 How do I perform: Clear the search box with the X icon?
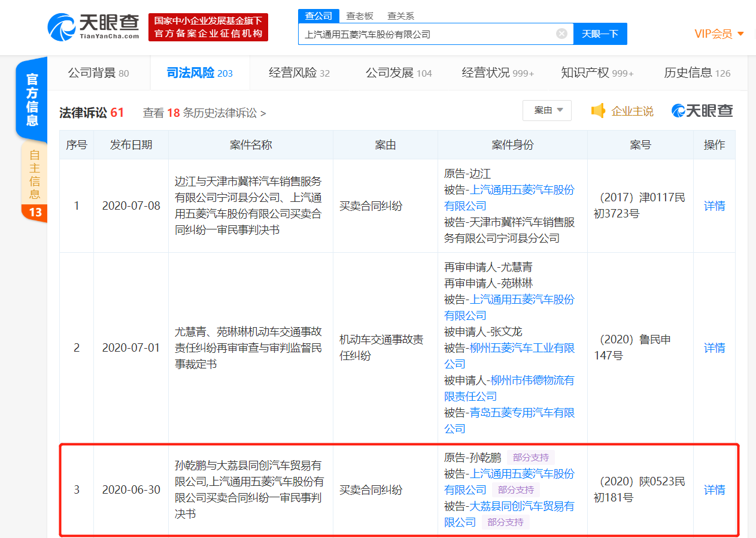pos(561,34)
